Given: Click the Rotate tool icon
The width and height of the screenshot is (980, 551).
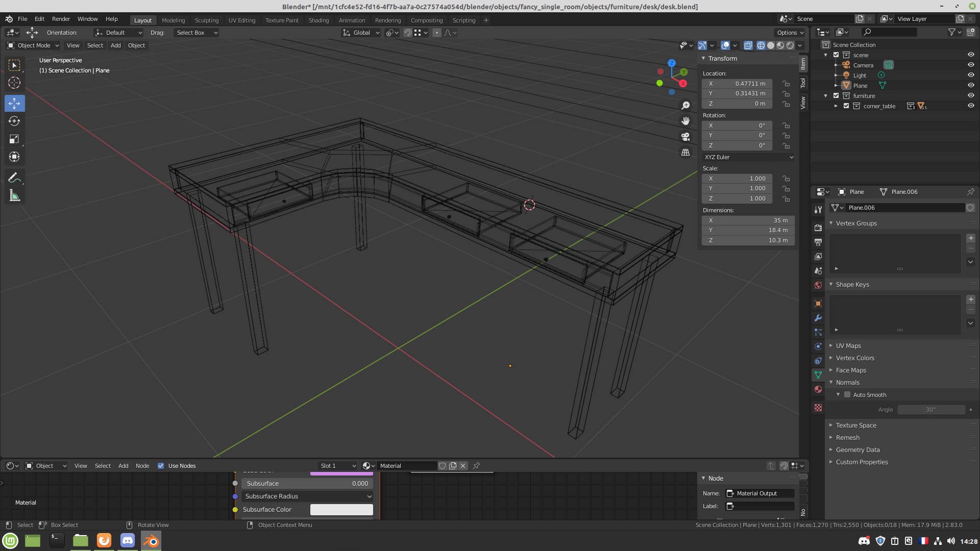Looking at the screenshot, I should pyautogui.click(x=15, y=121).
